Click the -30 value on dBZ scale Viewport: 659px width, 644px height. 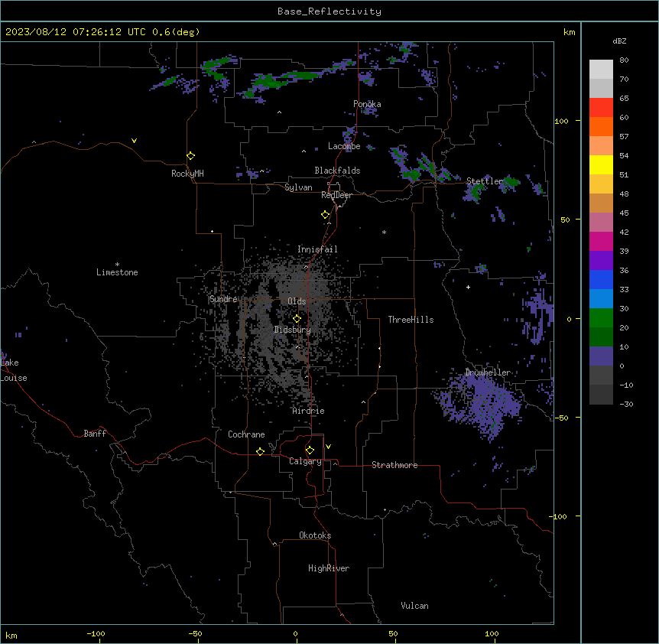click(x=626, y=405)
